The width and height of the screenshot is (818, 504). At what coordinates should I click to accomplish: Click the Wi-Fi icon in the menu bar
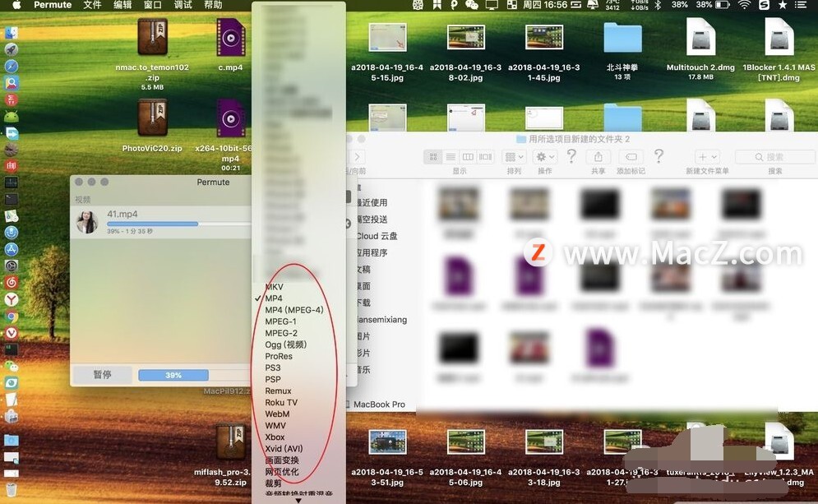(x=744, y=5)
